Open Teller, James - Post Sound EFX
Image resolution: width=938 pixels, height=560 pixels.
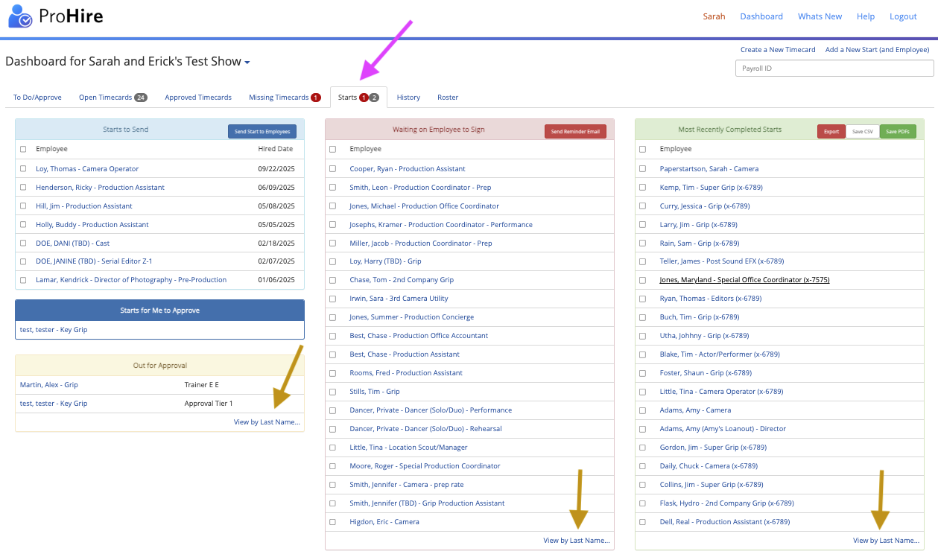tap(722, 261)
